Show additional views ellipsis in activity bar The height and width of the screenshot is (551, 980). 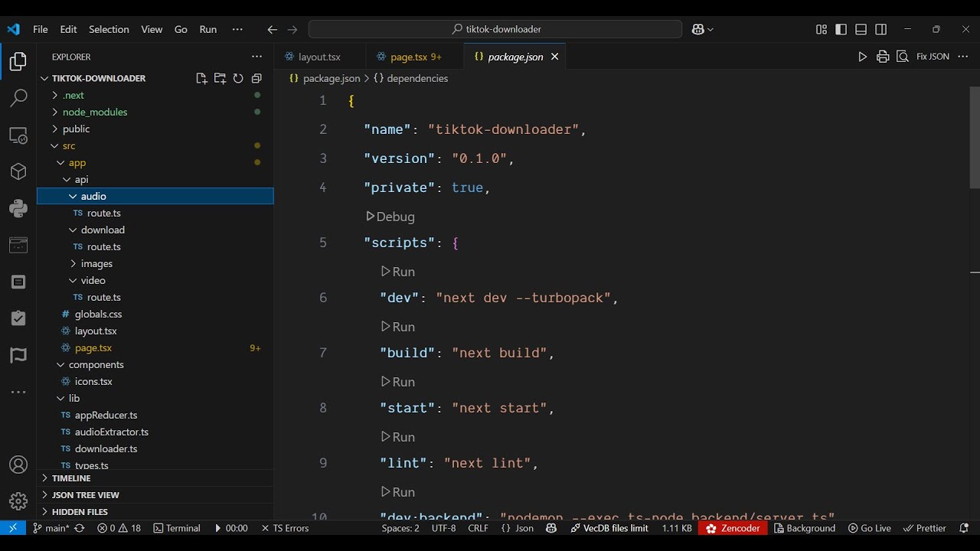18,392
